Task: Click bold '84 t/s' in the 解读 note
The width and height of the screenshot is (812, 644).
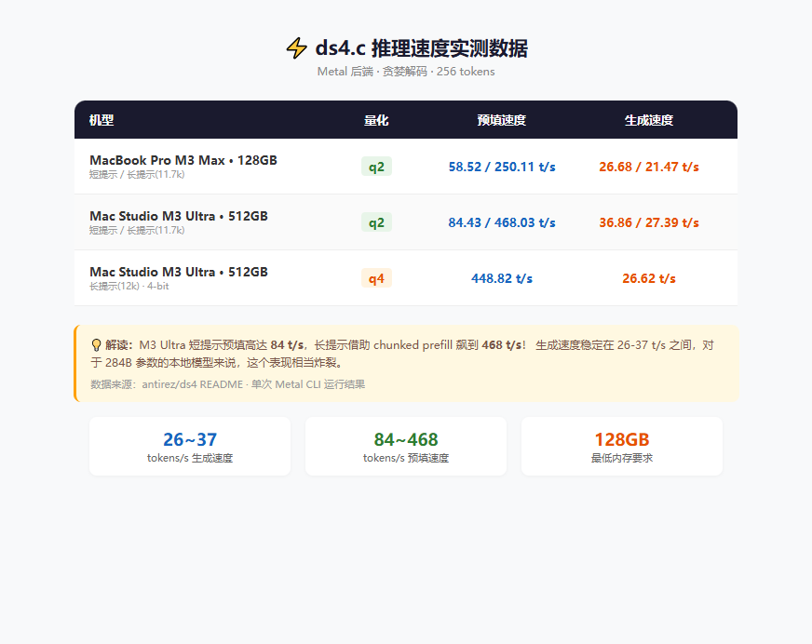Action: 287,345
